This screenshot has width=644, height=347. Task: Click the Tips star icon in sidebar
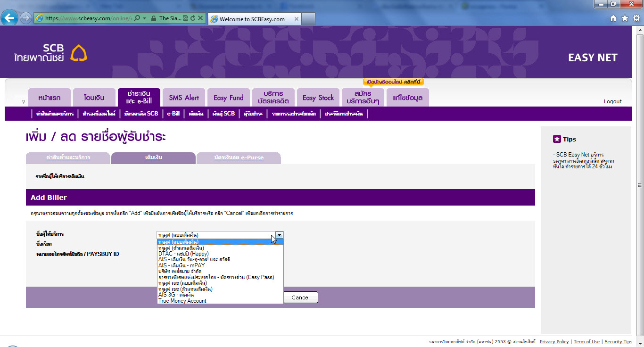click(x=557, y=139)
